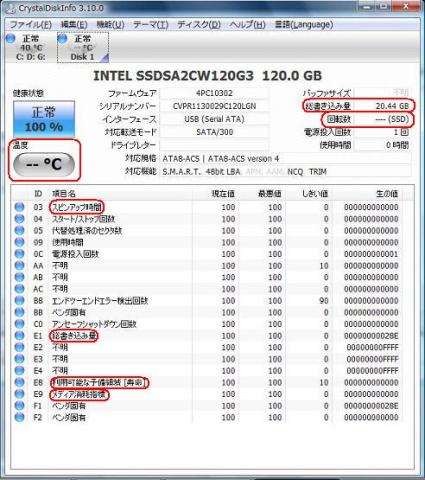Screen dimensions: 425x480
Task: Click blue orb on Disk 1 tab
Action: coord(63,39)
